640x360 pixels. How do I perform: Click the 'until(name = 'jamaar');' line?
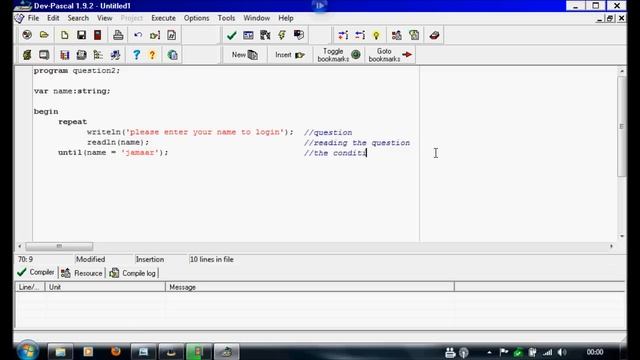(113, 152)
